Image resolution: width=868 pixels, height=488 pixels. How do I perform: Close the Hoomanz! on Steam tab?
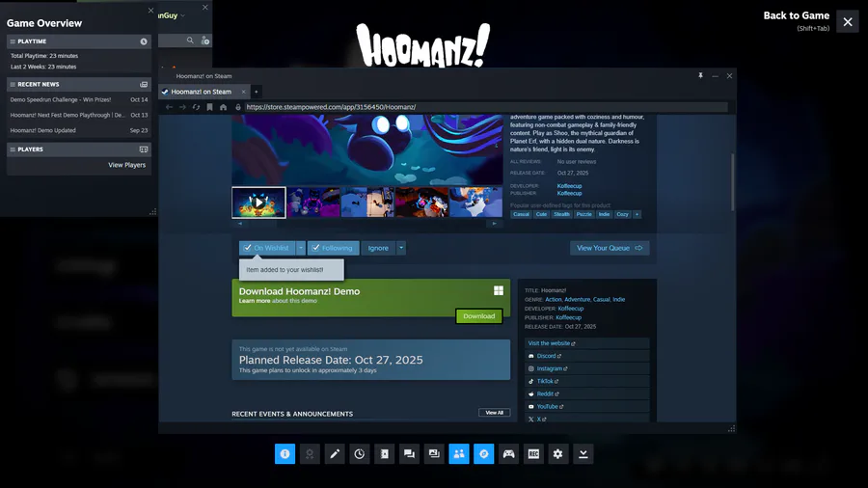[243, 92]
